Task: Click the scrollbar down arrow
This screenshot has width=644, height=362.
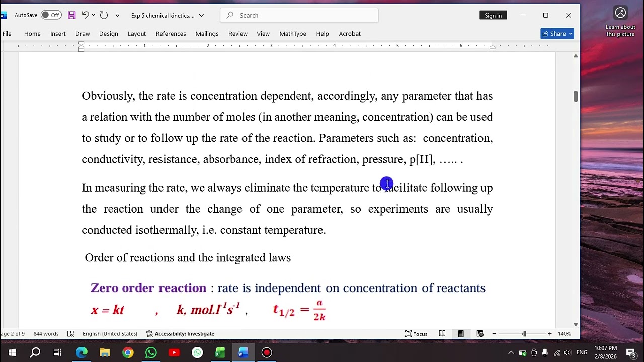Action: (576, 324)
